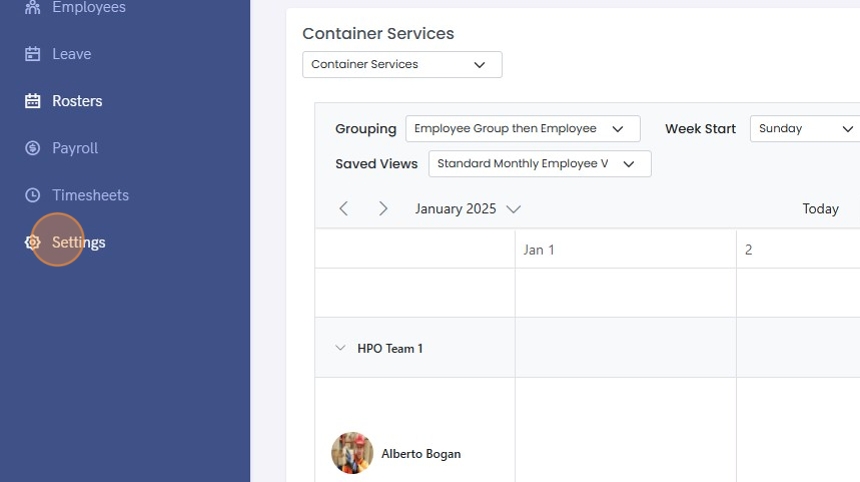Click the Timesheets clock icon
Screen dimensions: 860x482
[33, 195]
